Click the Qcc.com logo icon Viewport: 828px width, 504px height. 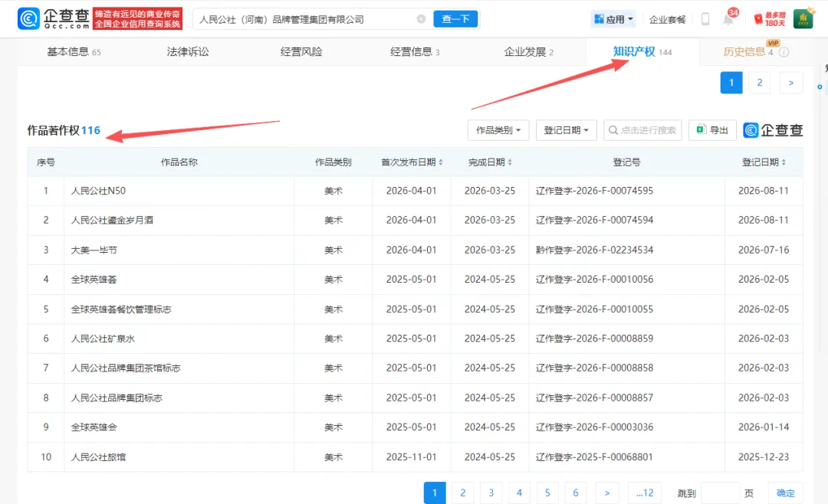point(28,18)
